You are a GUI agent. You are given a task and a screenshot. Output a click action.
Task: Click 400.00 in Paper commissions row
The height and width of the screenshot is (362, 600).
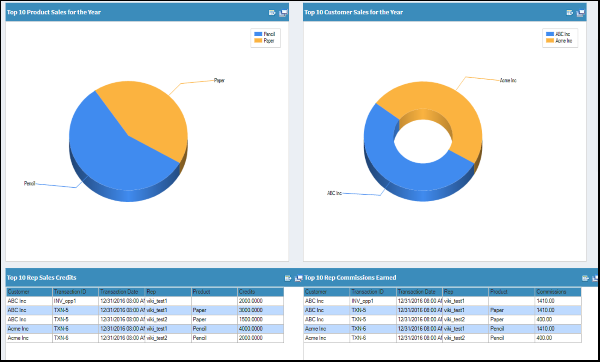558,320
